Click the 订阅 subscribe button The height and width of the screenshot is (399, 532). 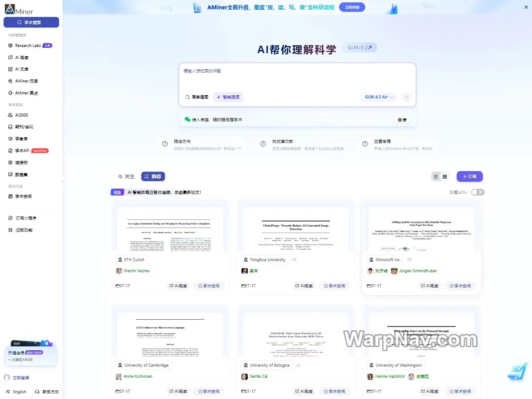[x=469, y=176]
